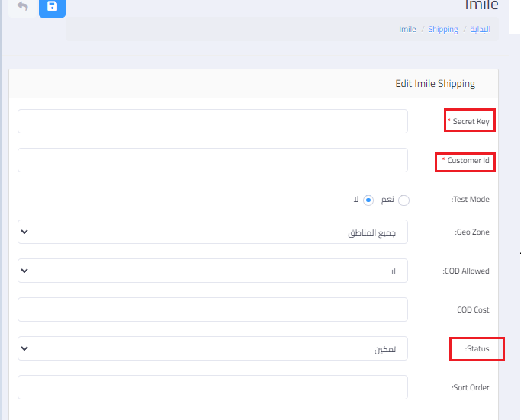Click the Customer Id field label

click(x=467, y=161)
